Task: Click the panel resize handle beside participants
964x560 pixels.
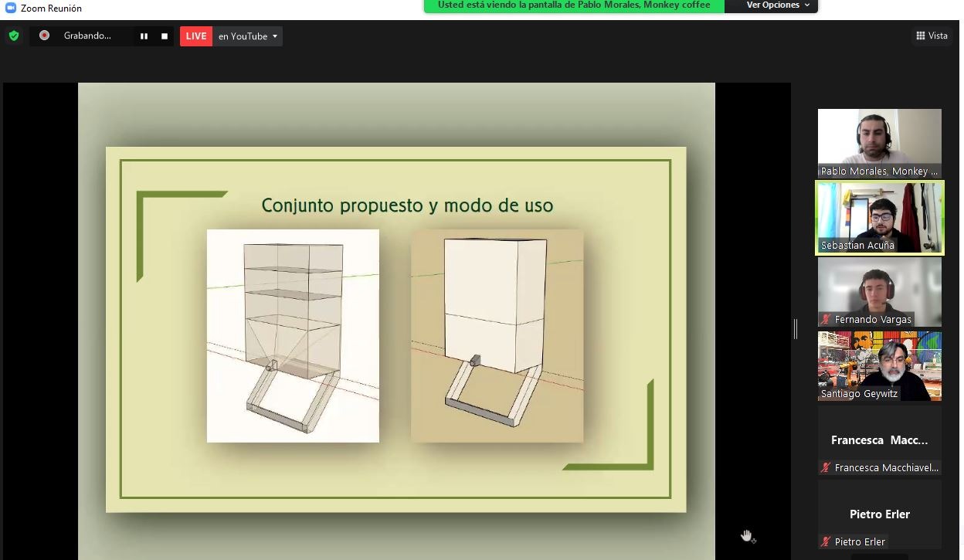Action: click(796, 329)
